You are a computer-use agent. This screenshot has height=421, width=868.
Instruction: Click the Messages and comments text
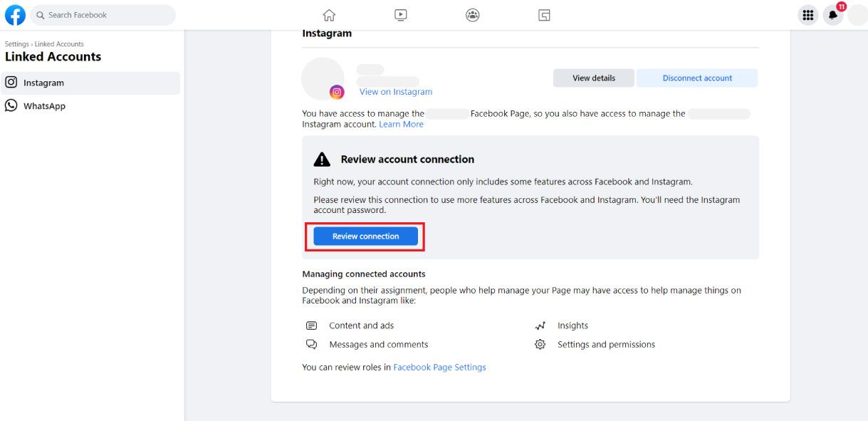379,344
